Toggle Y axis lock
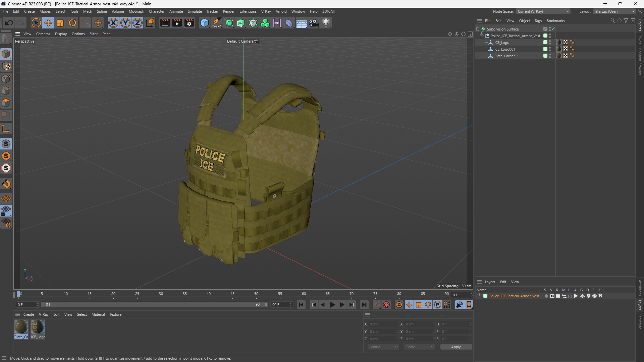644x362 pixels. click(125, 23)
